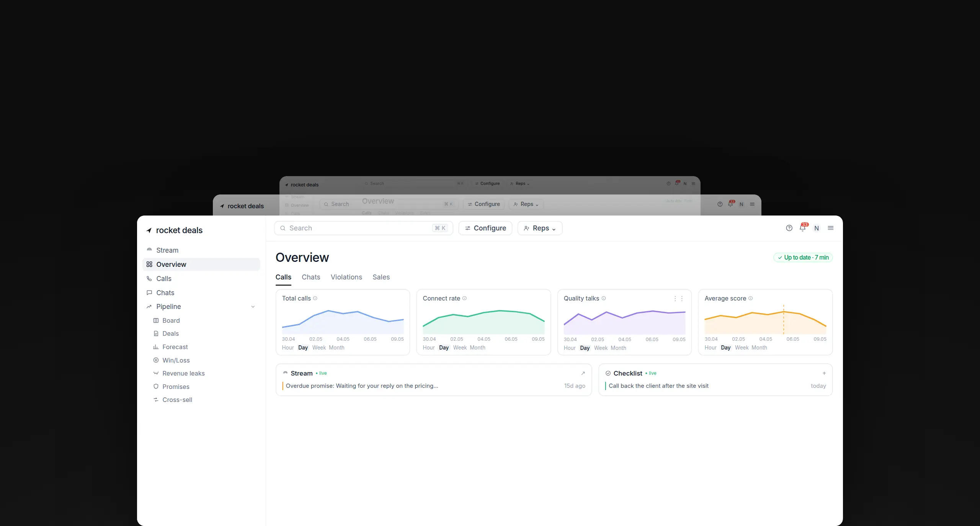This screenshot has width=980, height=526.
Task: Click the Up to date status badge
Action: click(803, 258)
